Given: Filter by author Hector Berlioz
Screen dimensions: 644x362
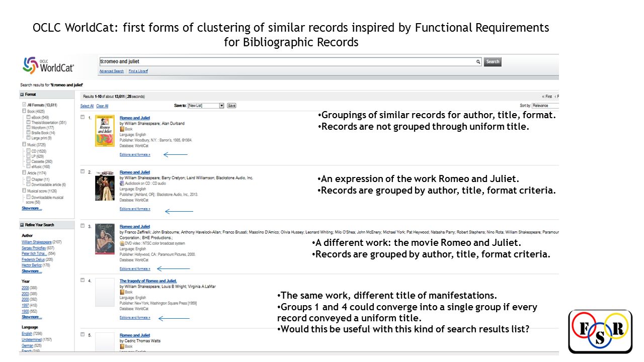Looking at the screenshot, I should click(33, 265).
